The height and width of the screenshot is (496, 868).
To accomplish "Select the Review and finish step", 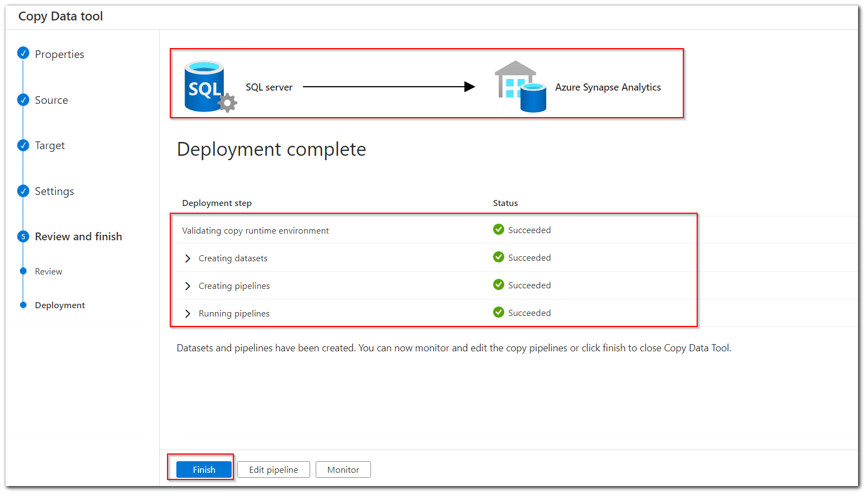I will click(79, 236).
